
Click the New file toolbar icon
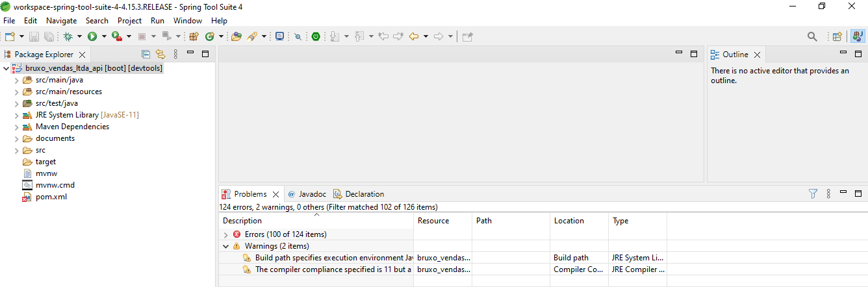[x=10, y=36]
